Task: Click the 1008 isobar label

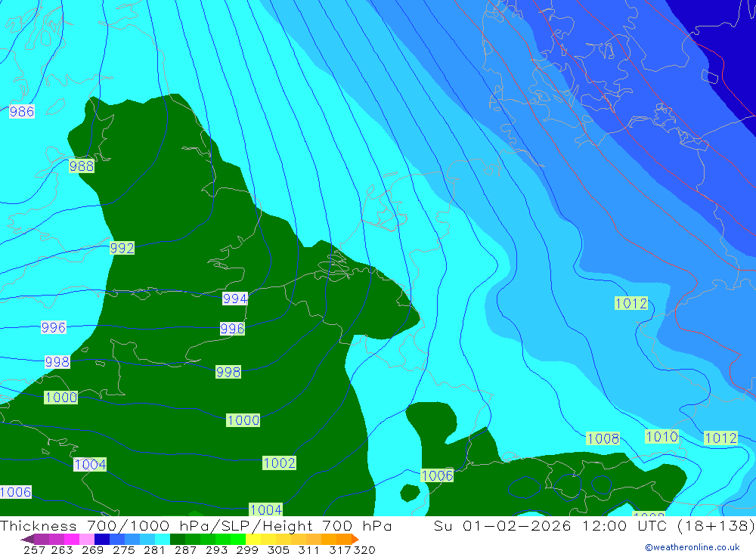Action: tap(603, 439)
